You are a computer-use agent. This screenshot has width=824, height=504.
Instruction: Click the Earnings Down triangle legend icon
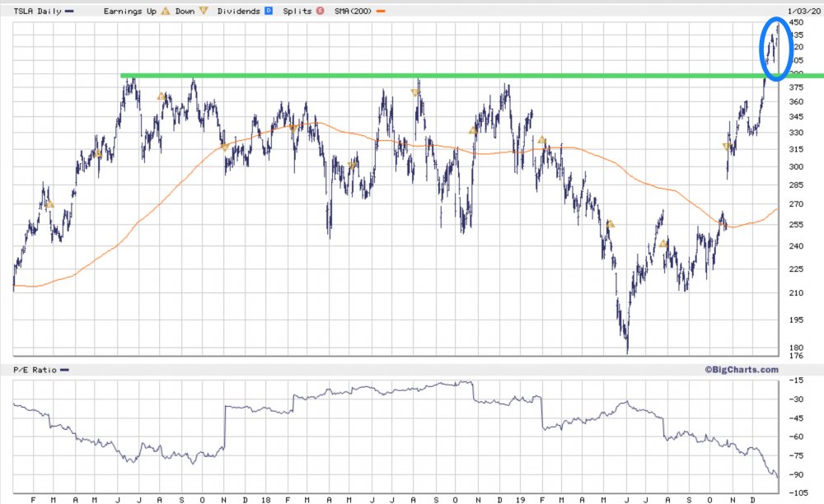pos(203,11)
